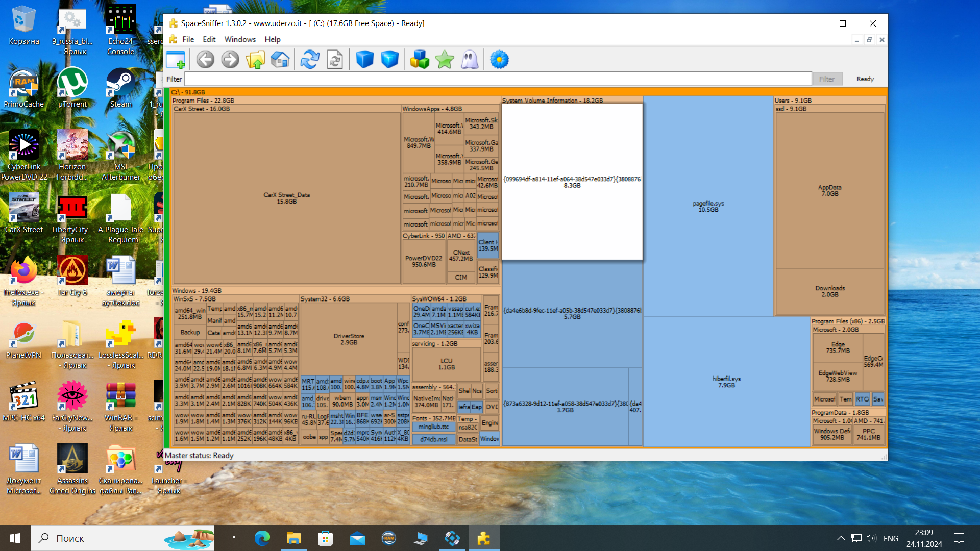Click the blue flower donate icon
The width and height of the screenshot is (980, 551).
click(499, 60)
